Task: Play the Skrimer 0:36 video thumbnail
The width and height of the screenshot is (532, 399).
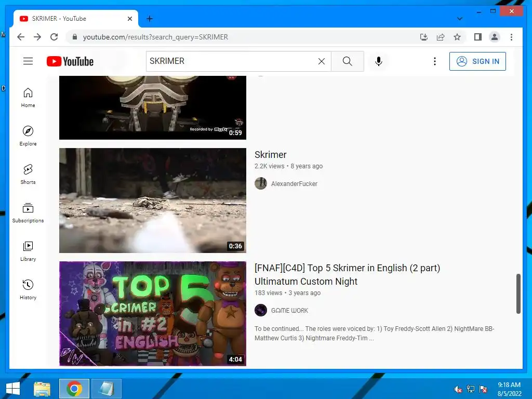Action: click(x=153, y=200)
